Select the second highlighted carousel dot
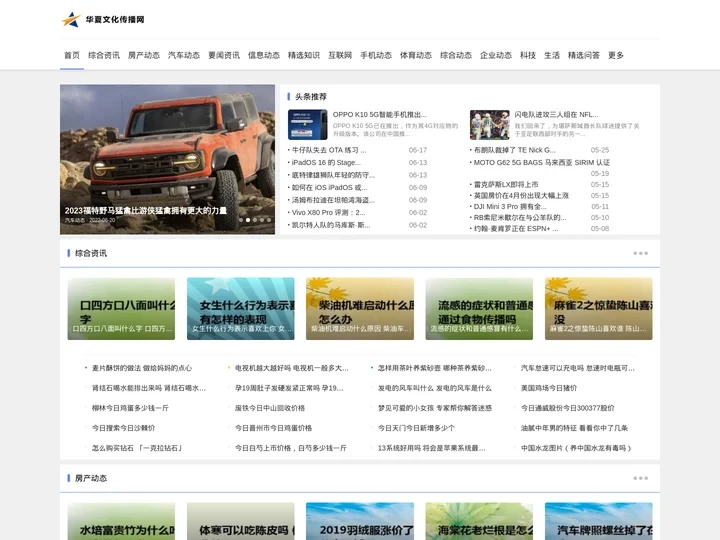The width and height of the screenshot is (720, 540). pos(248,220)
